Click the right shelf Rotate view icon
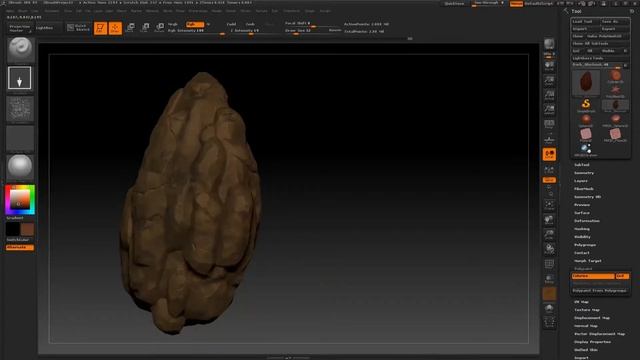This screenshot has height=360, width=640. click(x=549, y=249)
